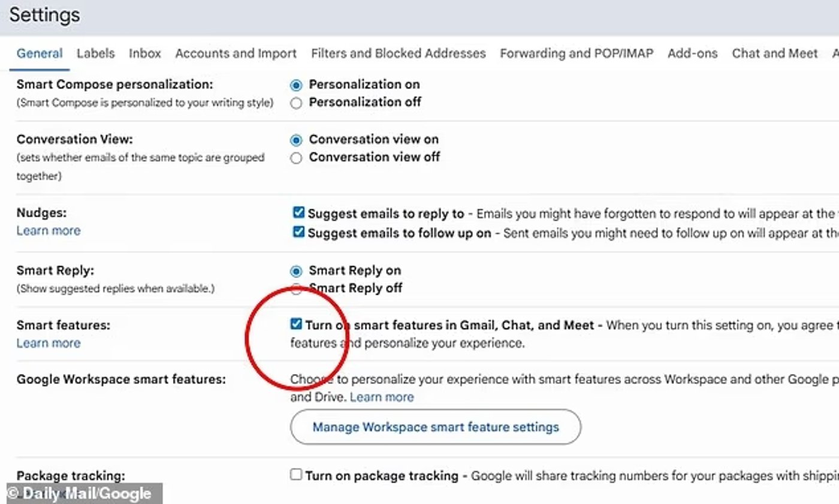This screenshot has width=839, height=504.
Task: Switch to the Labels tab
Action: [95, 53]
